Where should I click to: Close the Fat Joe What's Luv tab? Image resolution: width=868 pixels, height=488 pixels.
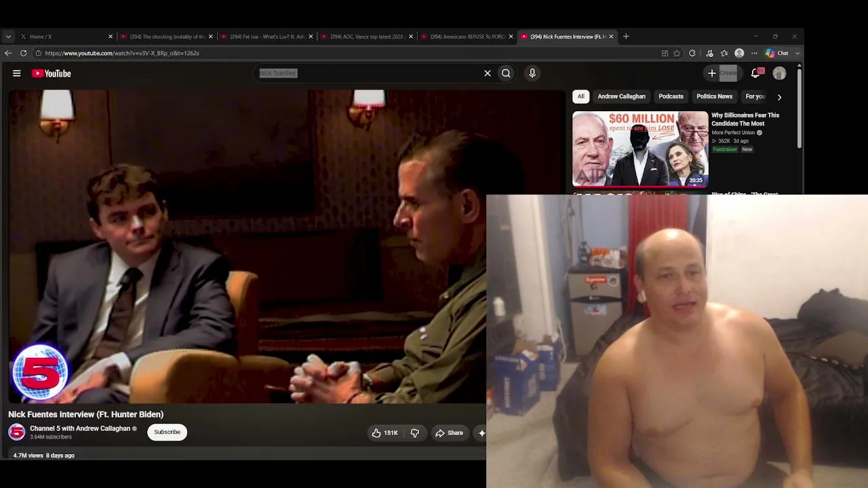pos(311,37)
